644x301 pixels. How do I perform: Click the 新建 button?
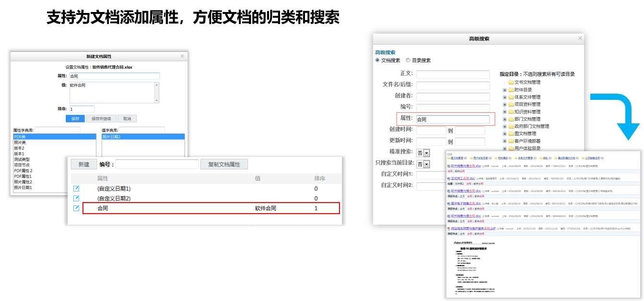(84, 164)
